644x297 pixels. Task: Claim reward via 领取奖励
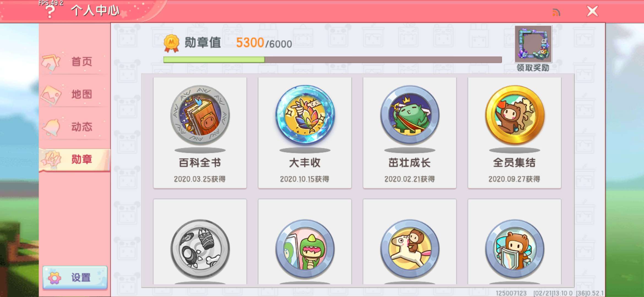coord(533,68)
